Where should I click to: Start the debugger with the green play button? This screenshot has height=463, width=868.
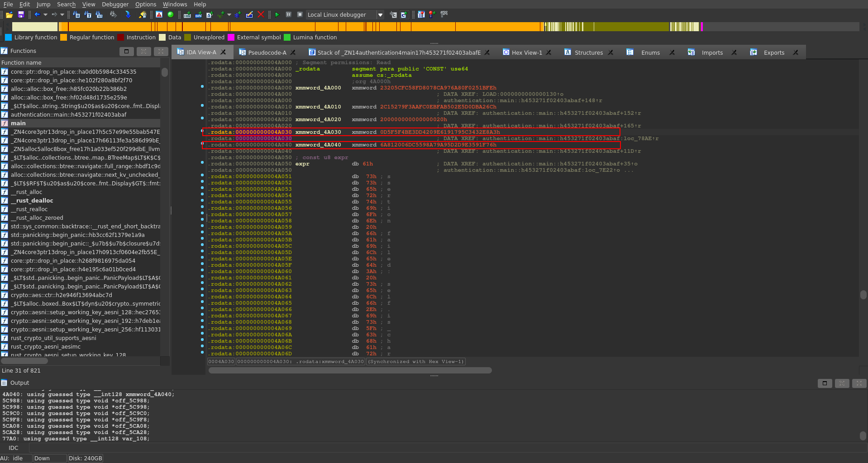277,15
